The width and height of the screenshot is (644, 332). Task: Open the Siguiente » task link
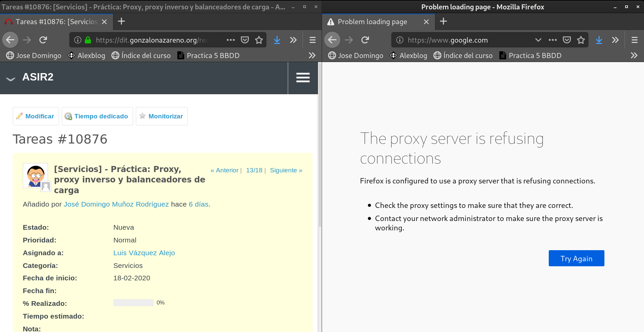[x=286, y=170]
